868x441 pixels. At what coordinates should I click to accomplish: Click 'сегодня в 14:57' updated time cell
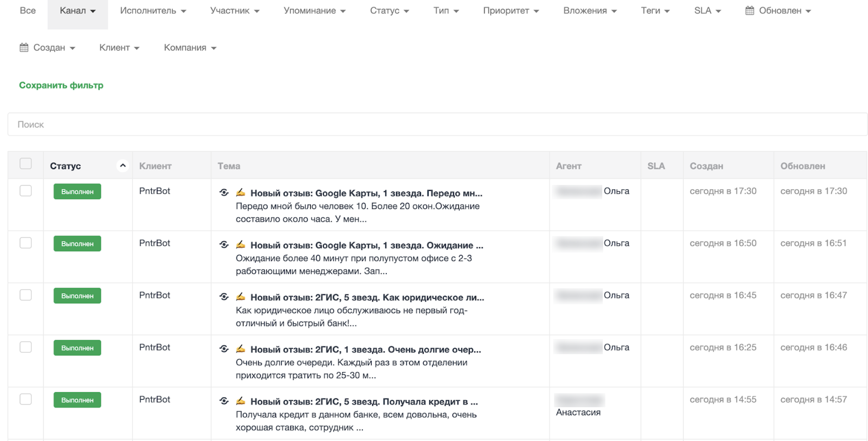[x=813, y=399]
